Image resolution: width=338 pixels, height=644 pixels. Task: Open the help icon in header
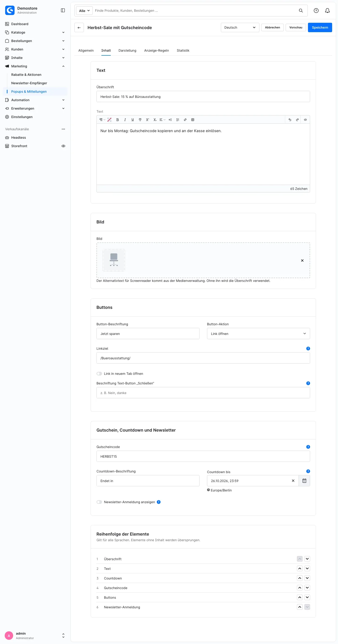coord(316,11)
